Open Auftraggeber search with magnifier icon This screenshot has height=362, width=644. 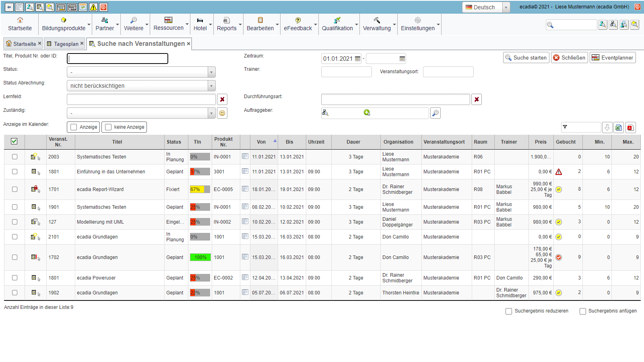(435, 113)
